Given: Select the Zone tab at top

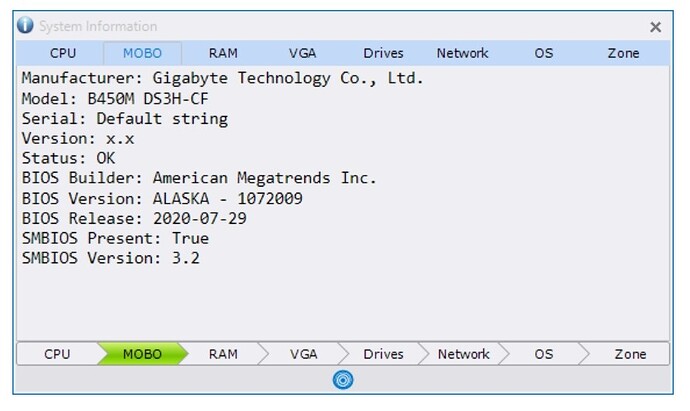Looking at the screenshot, I should pos(623,53).
